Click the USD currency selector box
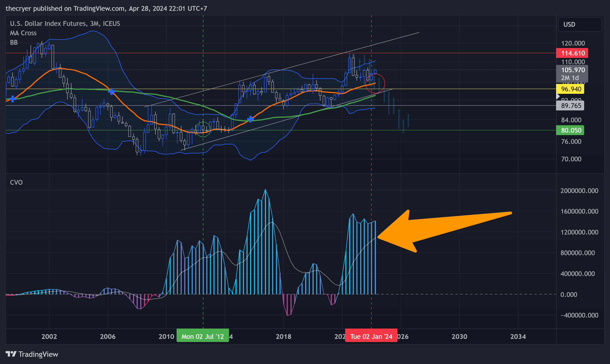610x364 pixels. (x=580, y=24)
